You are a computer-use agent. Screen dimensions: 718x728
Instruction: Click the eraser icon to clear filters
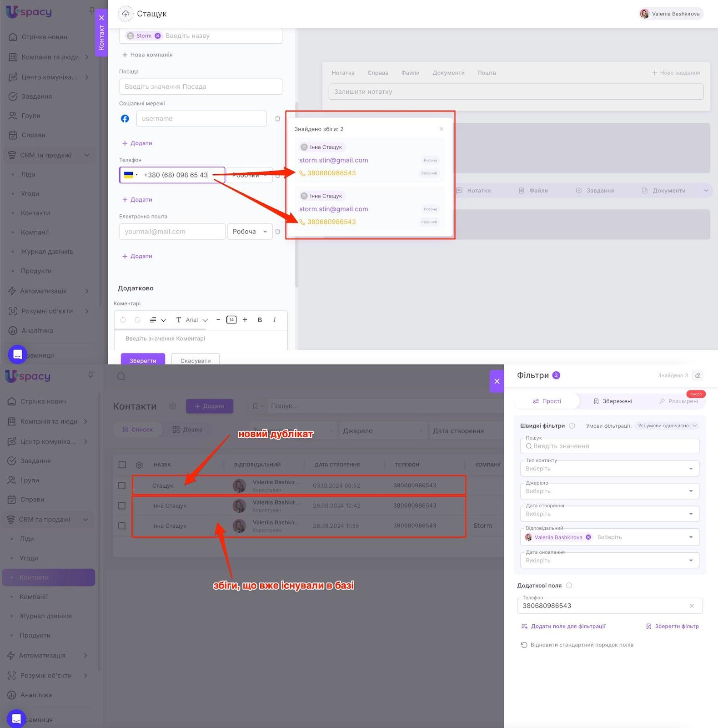tap(698, 375)
